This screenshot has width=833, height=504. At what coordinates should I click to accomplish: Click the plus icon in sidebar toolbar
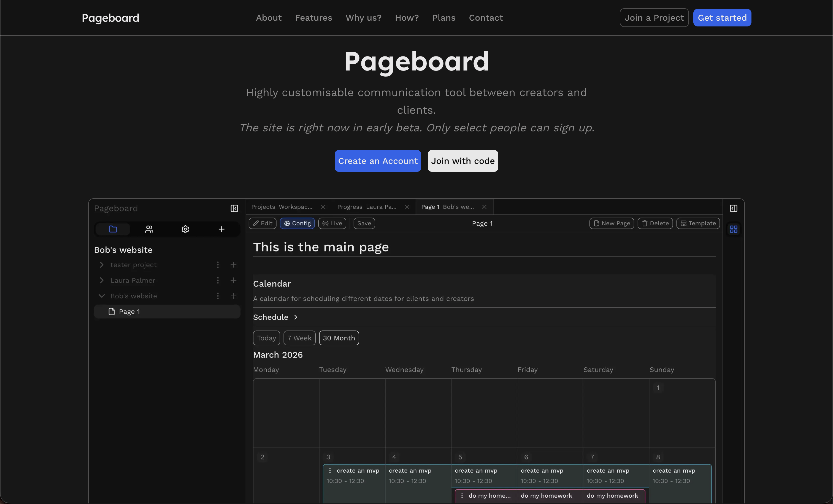221,229
